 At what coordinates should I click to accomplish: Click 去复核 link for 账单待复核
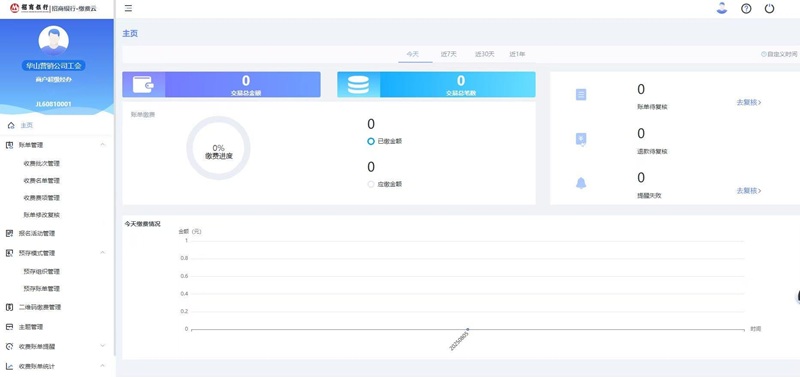748,103
